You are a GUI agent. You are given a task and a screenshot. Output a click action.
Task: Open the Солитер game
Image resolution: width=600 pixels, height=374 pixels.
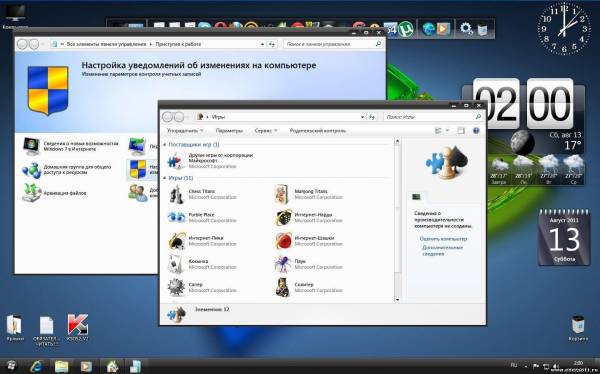pyautogui.click(x=308, y=287)
